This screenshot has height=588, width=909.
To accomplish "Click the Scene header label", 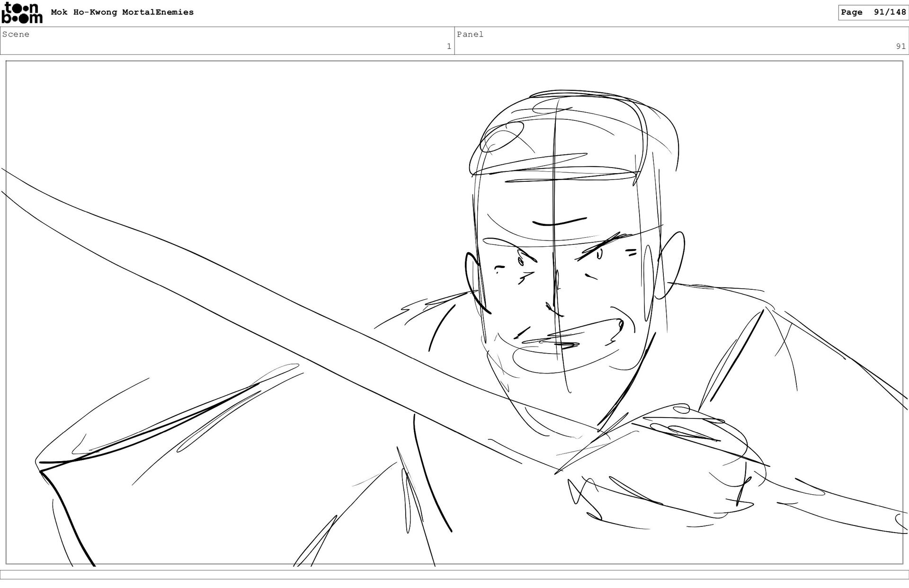I will tap(16, 34).
